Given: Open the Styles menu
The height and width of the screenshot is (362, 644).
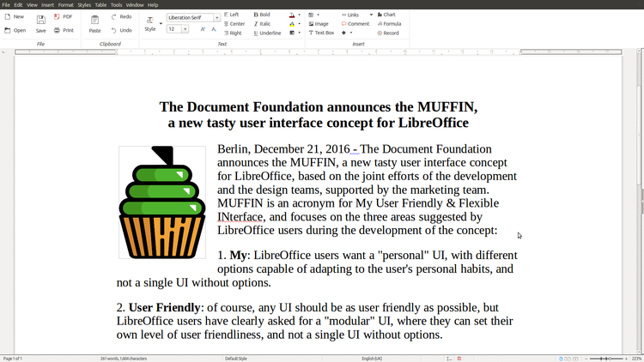Looking at the screenshot, I should [84, 4].
